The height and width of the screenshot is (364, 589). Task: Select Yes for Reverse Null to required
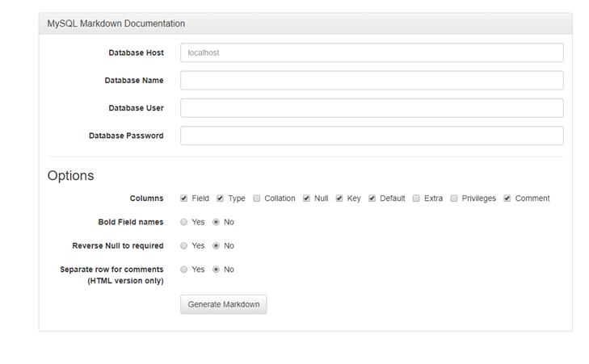click(x=183, y=246)
